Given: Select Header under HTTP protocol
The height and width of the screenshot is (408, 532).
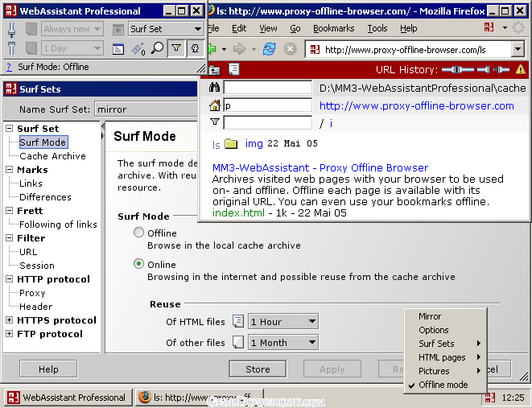Looking at the screenshot, I should pos(35,307).
